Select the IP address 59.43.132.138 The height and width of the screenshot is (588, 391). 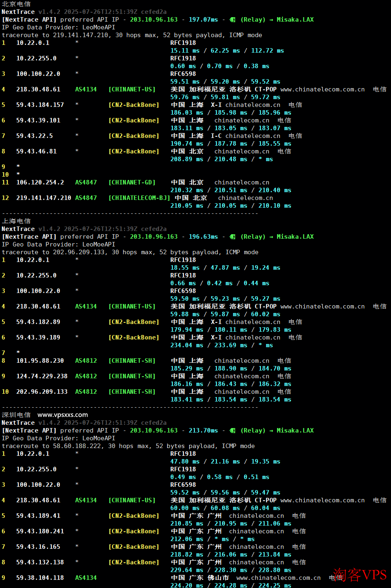[40, 562]
